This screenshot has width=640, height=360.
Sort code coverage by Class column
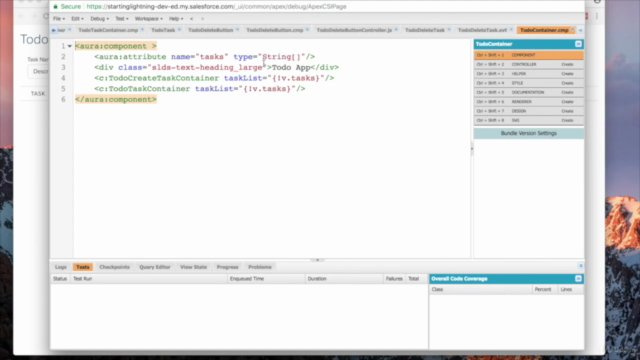point(480,289)
